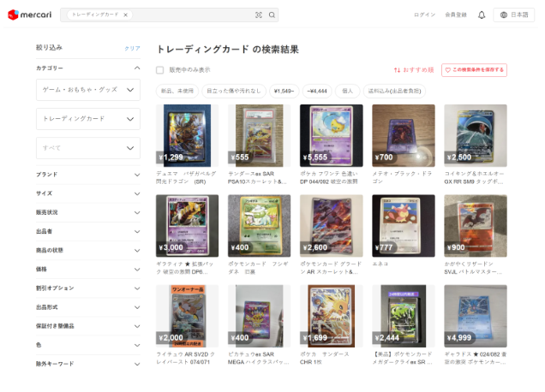
Task: Select the ~¥4,444 price chip
Action: pyautogui.click(x=317, y=91)
